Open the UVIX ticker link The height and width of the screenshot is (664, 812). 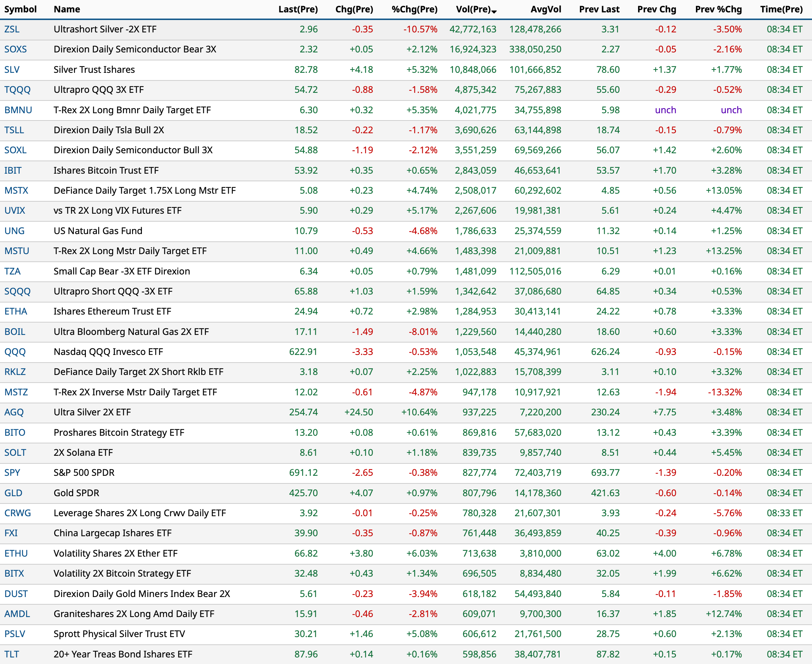(15, 210)
